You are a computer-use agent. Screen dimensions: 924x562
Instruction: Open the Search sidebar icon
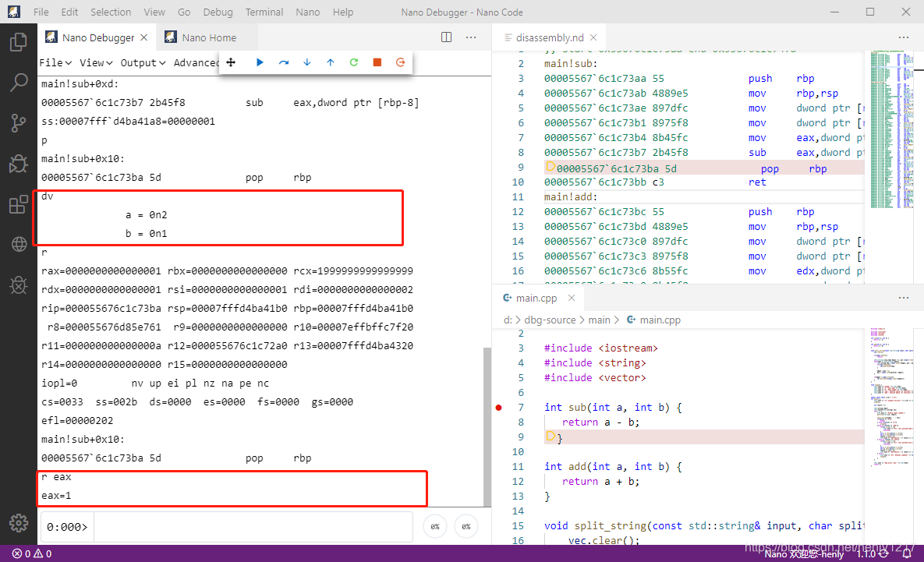click(18, 82)
